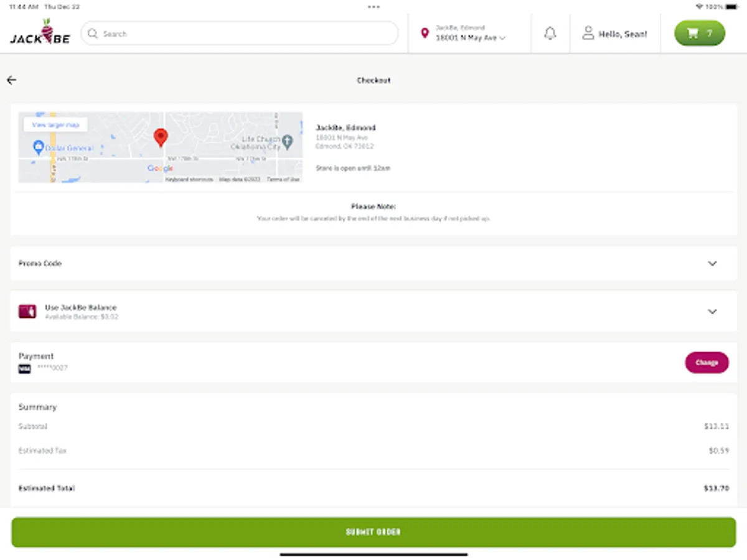Image resolution: width=747 pixels, height=560 pixels.
Task: Click the JackBe, Edmond store name text
Action: (345, 128)
